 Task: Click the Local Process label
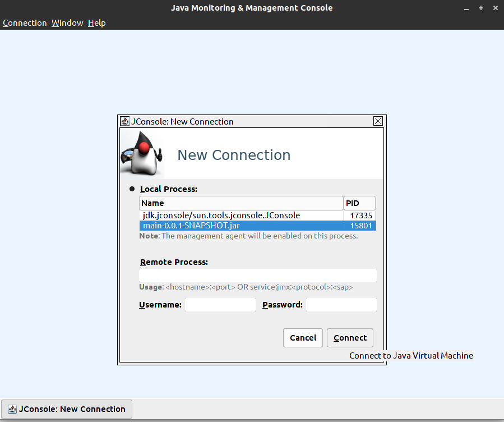pyautogui.click(x=168, y=189)
